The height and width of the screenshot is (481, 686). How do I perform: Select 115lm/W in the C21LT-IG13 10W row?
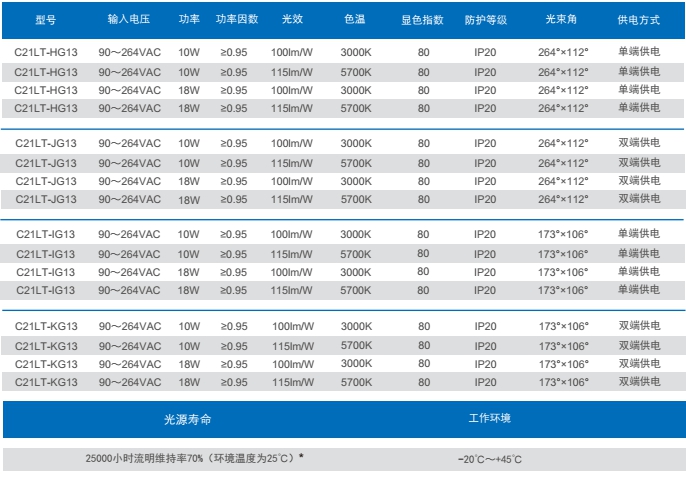tap(291, 254)
